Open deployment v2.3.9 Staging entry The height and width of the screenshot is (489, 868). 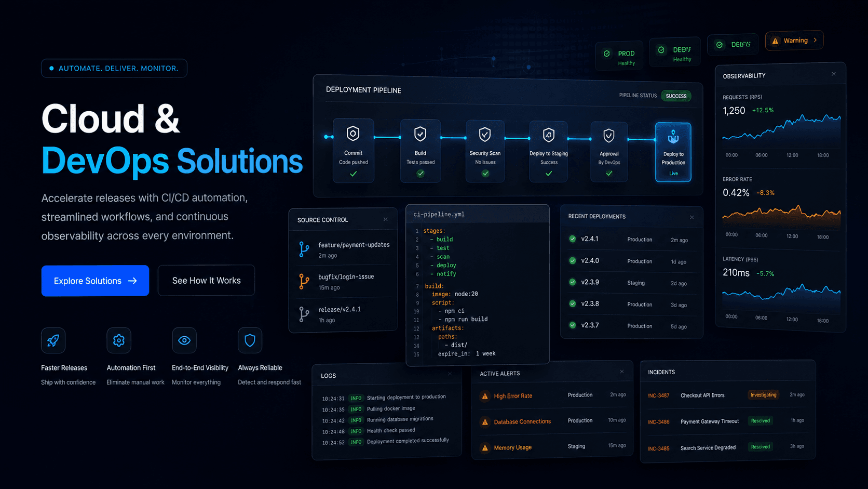(631, 283)
